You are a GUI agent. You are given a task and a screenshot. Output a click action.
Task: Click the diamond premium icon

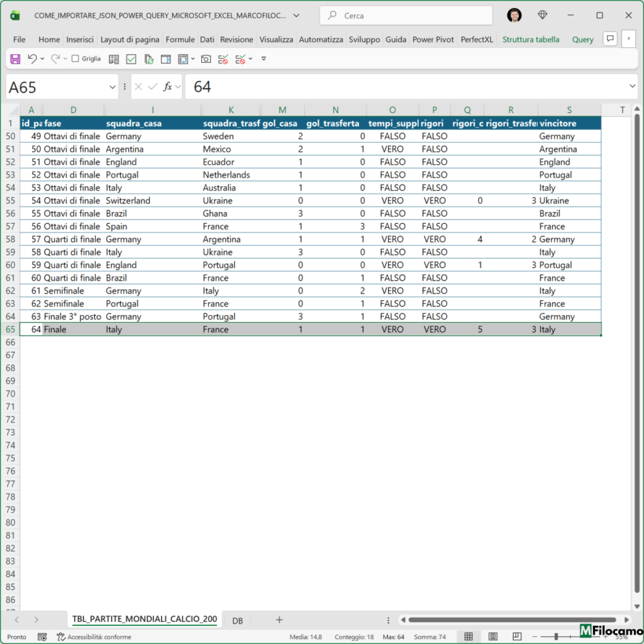point(543,15)
